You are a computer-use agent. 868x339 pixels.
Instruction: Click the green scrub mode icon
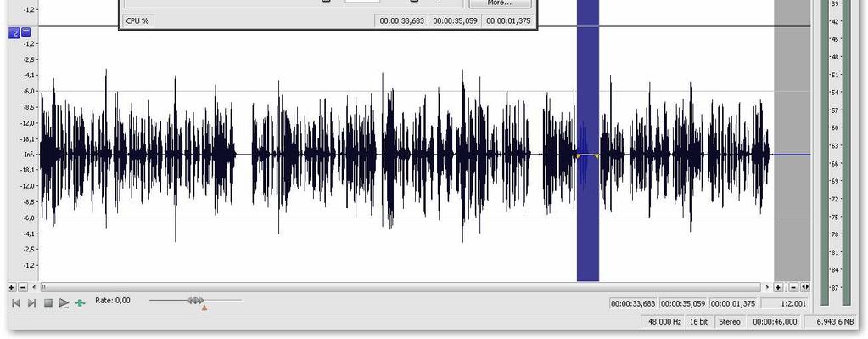coord(81,303)
